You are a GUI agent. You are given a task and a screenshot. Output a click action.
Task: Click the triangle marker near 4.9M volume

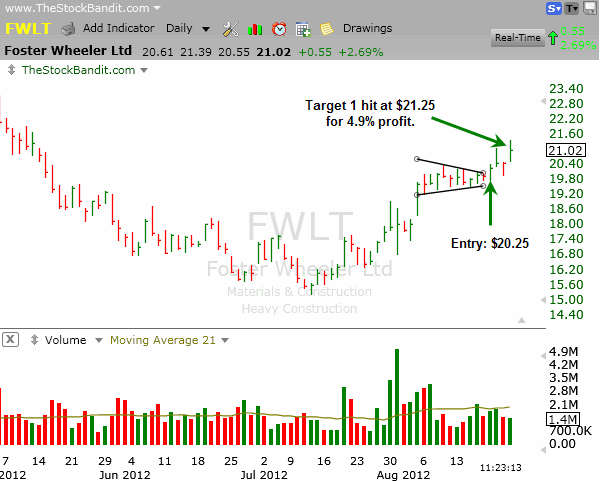click(543, 356)
